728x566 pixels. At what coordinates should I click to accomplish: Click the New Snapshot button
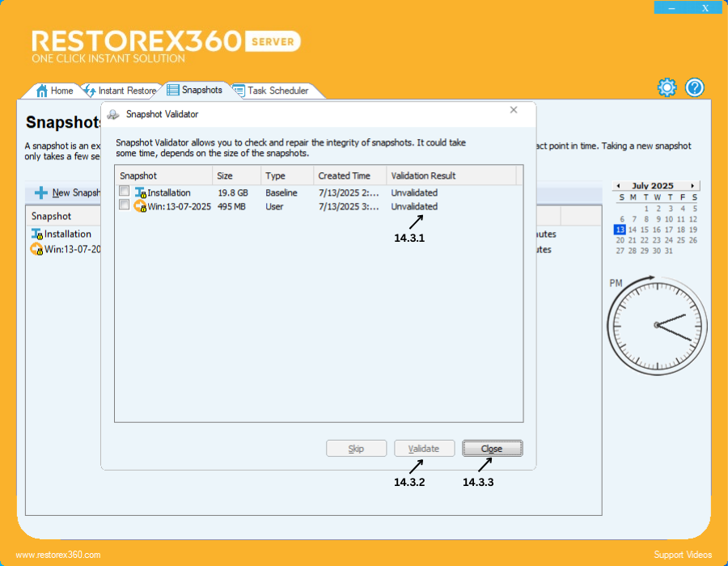(x=68, y=192)
